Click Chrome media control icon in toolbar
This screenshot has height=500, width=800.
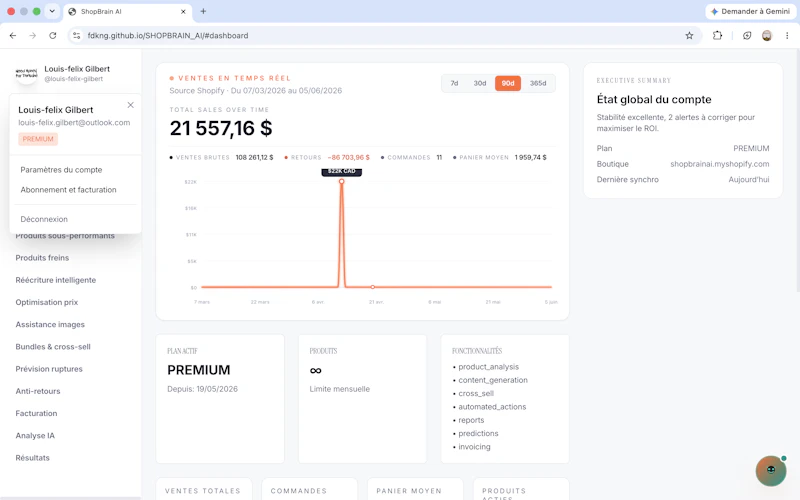point(747,36)
